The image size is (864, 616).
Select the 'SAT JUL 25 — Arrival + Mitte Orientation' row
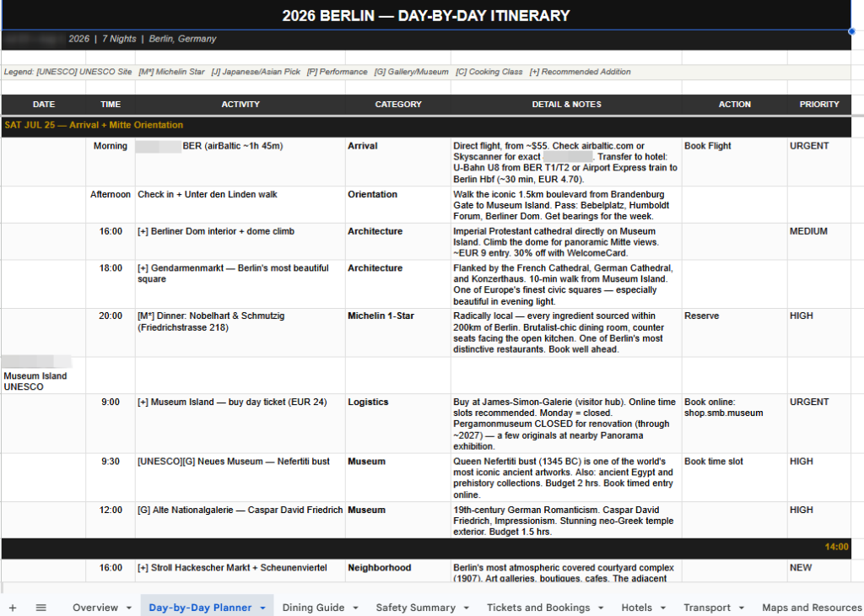point(426,126)
